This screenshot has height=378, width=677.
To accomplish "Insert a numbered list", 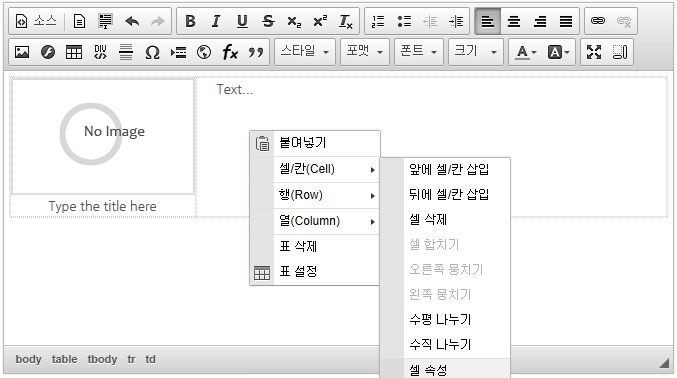I will 378,21.
